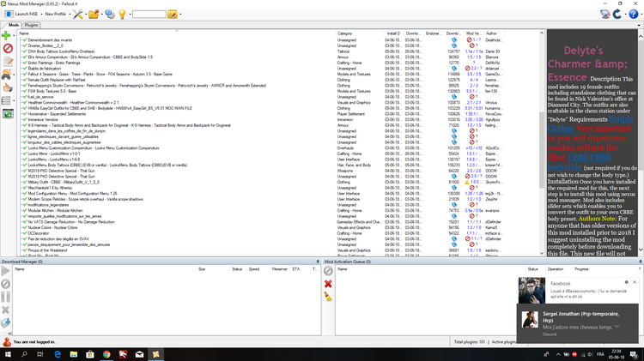
Task: Click the Nexus notifications icon at top right
Action: click(x=605, y=15)
